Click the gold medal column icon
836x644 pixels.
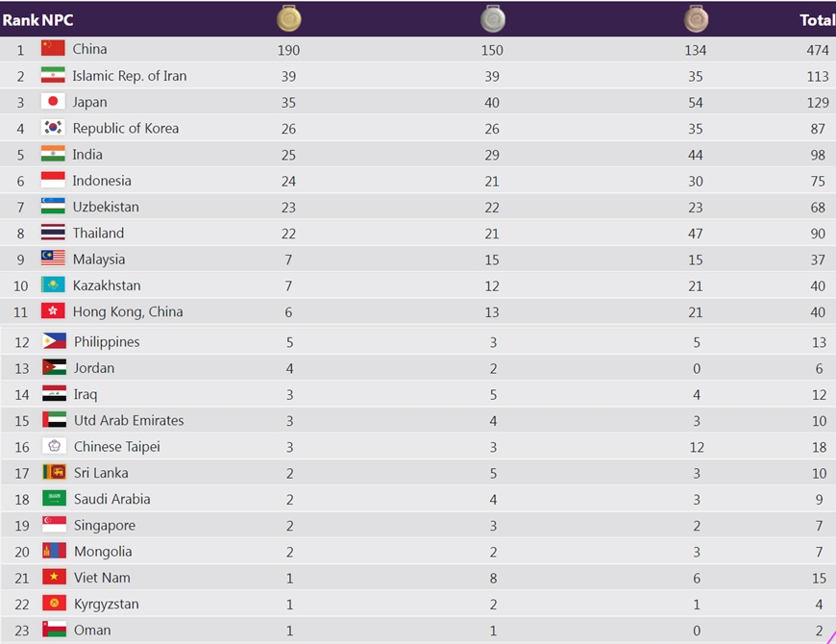click(x=289, y=18)
